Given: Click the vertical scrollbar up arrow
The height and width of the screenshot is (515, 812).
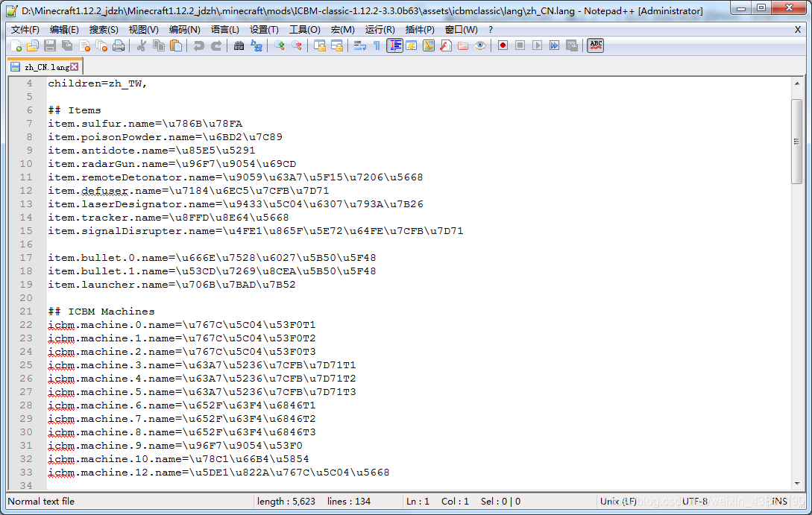Looking at the screenshot, I should [797, 83].
